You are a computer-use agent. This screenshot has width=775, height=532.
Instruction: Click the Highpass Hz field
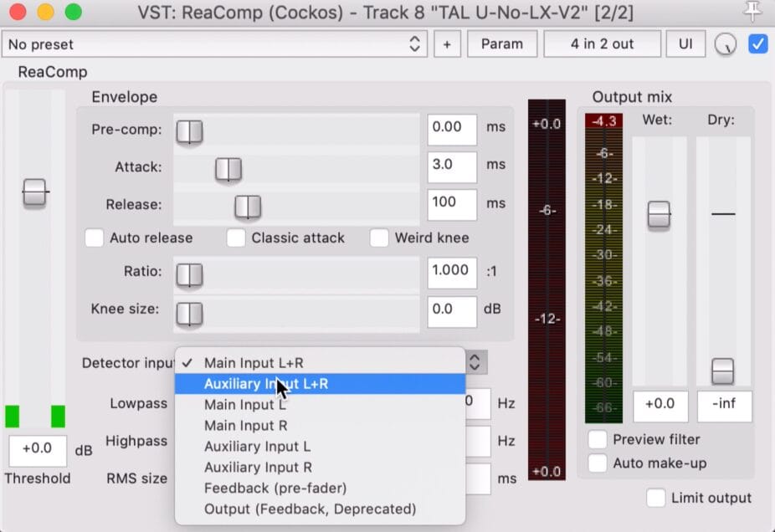click(x=478, y=441)
